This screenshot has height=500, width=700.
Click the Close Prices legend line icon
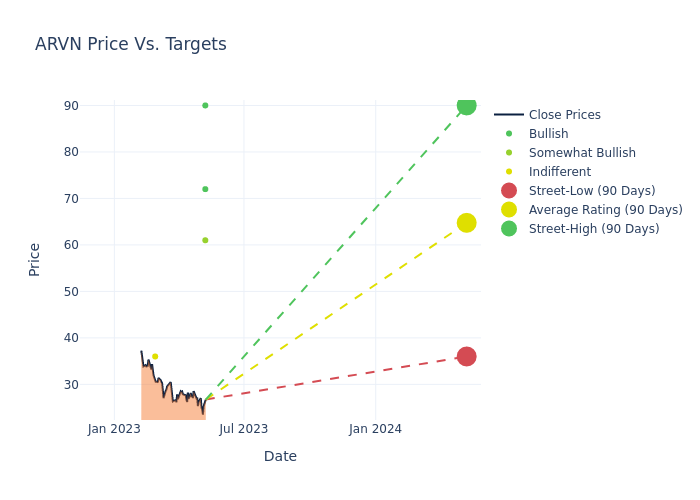tap(509, 115)
